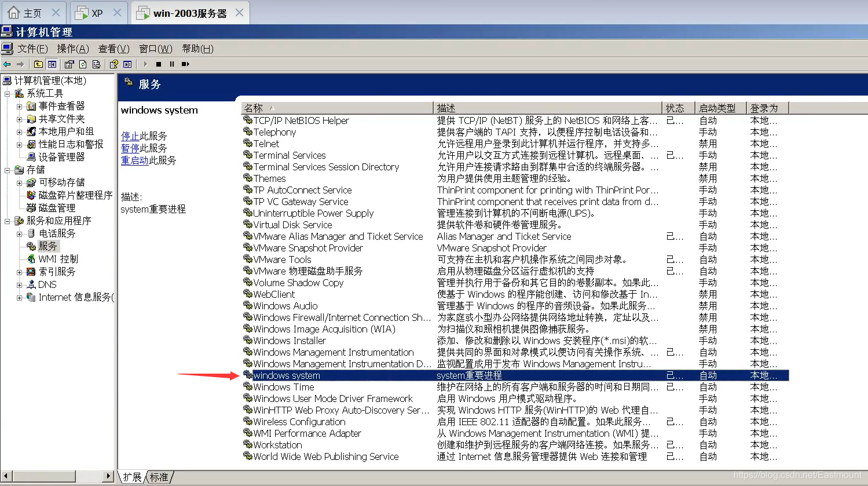Screen dimensions: 868x486
Task: Click the Back arrow toolbar icon
Action: click(7, 64)
